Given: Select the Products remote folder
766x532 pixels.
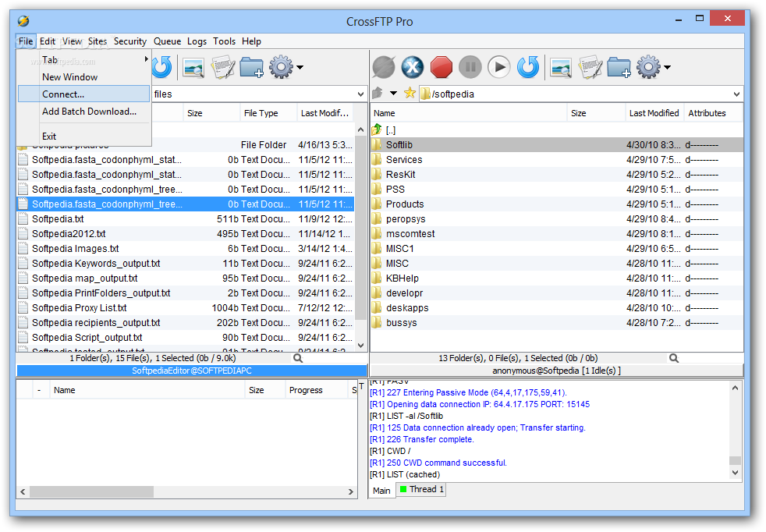Looking at the screenshot, I should (557, 204).
